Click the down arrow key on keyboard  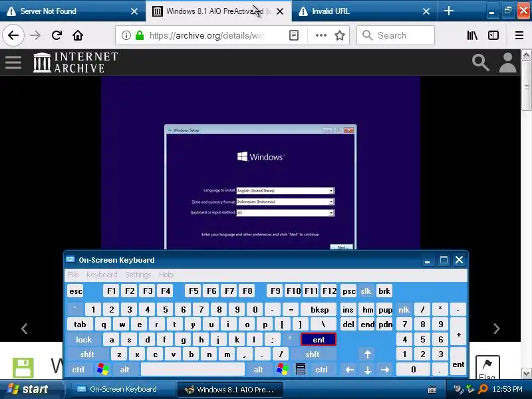click(368, 369)
